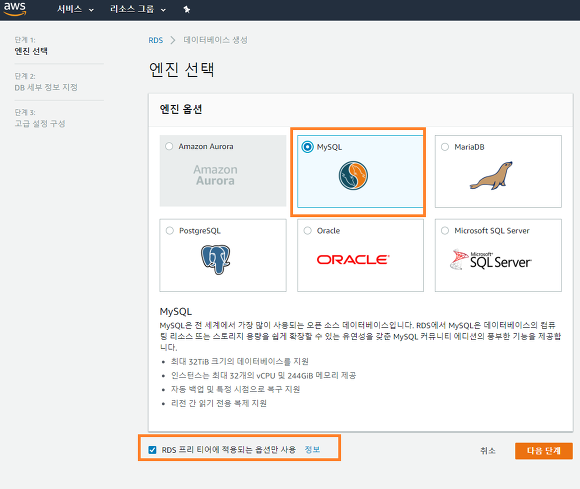Screen dimensions: 580x489
Task: Click the orange 다음 단계 button
Action: pos(544,451)
